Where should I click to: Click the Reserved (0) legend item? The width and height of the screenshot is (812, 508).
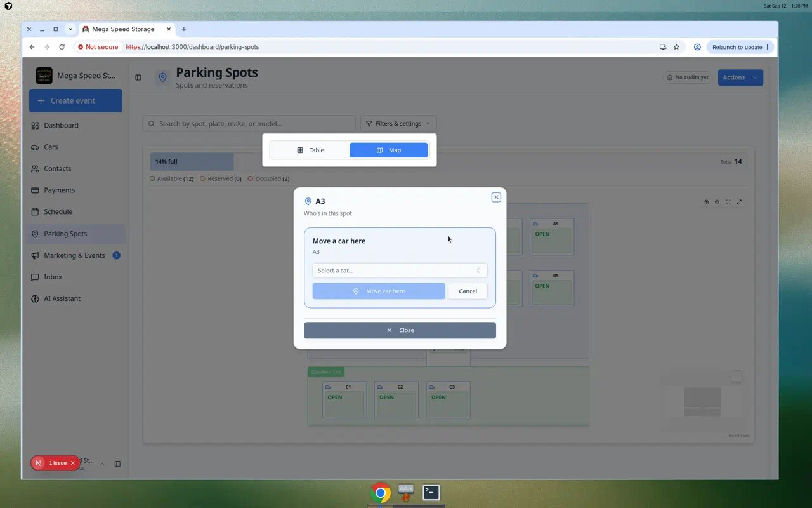click(220, 178)
